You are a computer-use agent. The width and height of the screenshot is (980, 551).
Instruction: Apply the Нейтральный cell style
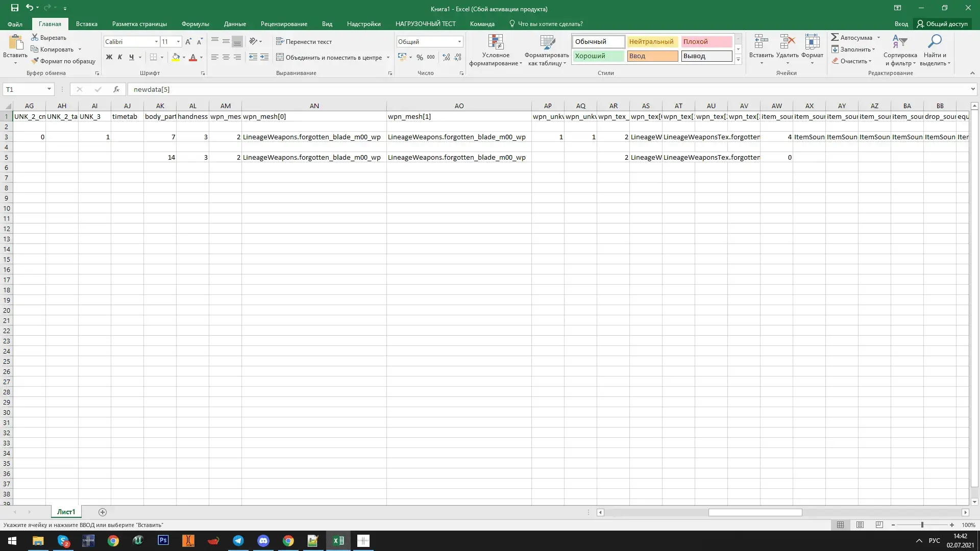(x=652, y=41)
